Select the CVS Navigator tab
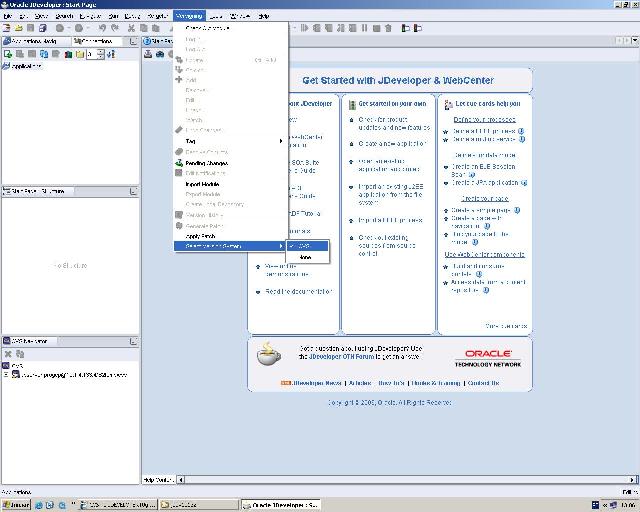640x512 pixels. tap(29, 341)
